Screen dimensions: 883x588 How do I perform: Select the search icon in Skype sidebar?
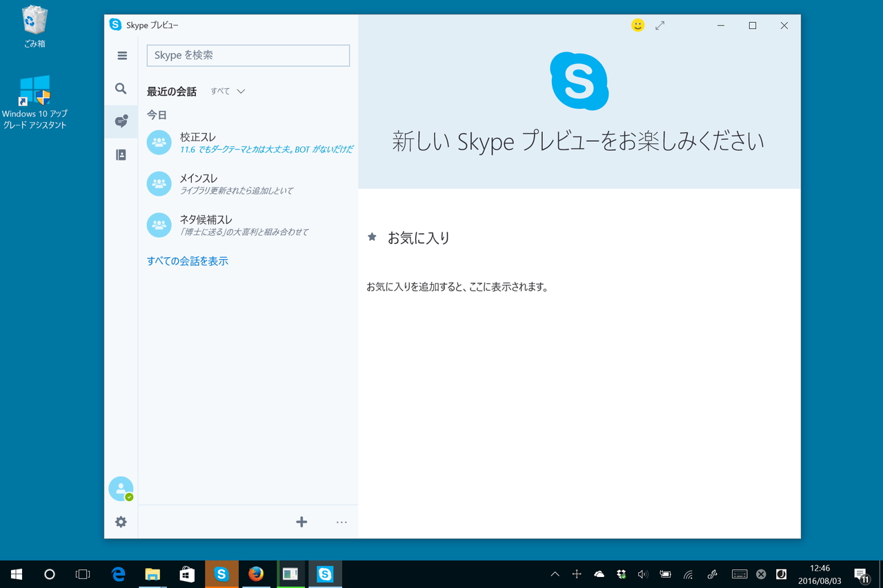121,88
